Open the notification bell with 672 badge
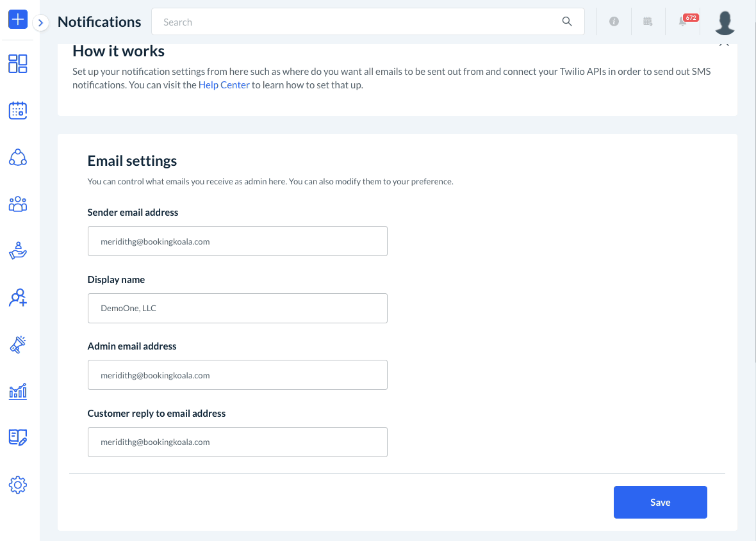Image resolution: width=756 pixels, height=541 pixels. tap(683, 22)
